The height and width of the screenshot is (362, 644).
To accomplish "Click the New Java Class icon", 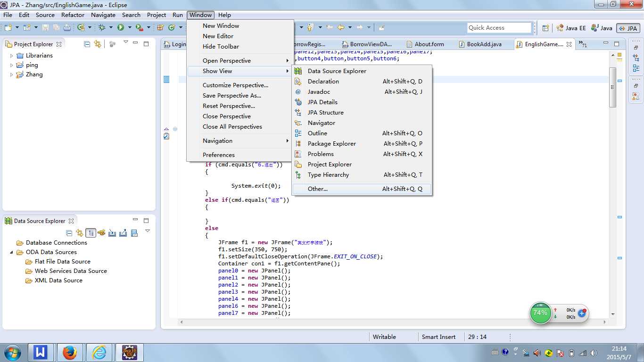I will [x=172, y=28].
